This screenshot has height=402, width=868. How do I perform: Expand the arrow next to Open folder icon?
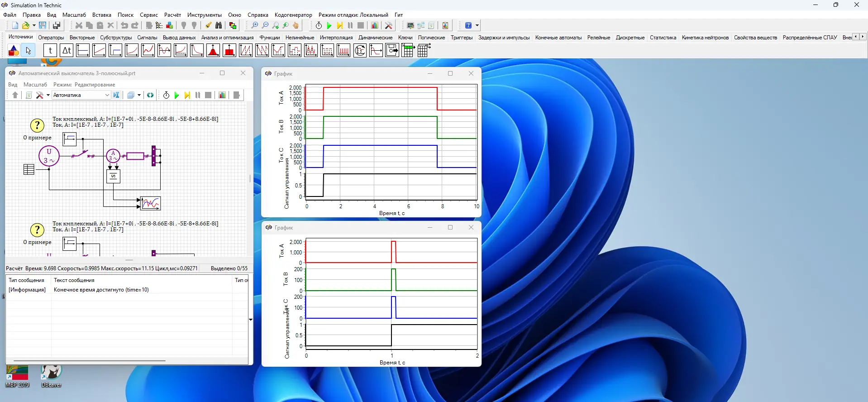click(34, 26)
